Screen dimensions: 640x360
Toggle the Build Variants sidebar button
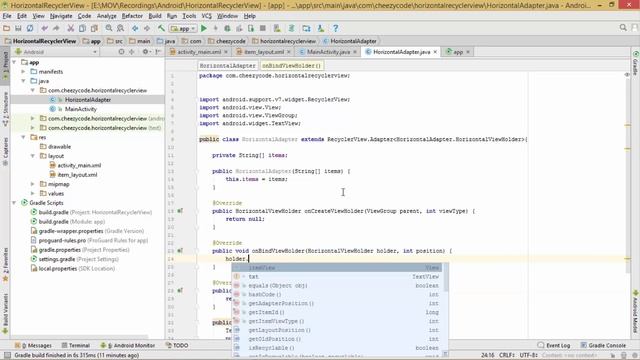(x=5, y=314)
